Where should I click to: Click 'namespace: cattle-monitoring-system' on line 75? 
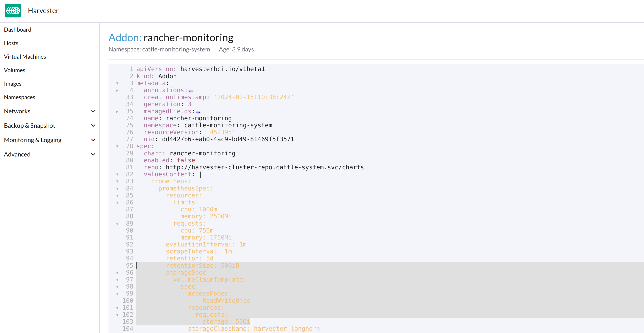pos(208,125)
